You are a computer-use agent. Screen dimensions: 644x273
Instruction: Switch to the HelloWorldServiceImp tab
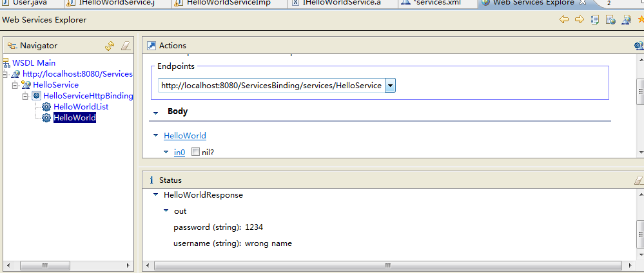coord(228,3)
